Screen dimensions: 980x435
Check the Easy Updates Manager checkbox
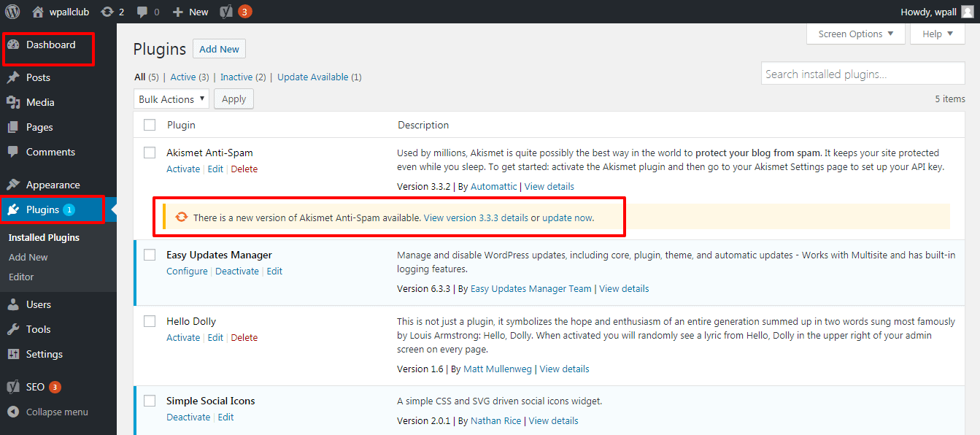[x=150, y=255]
